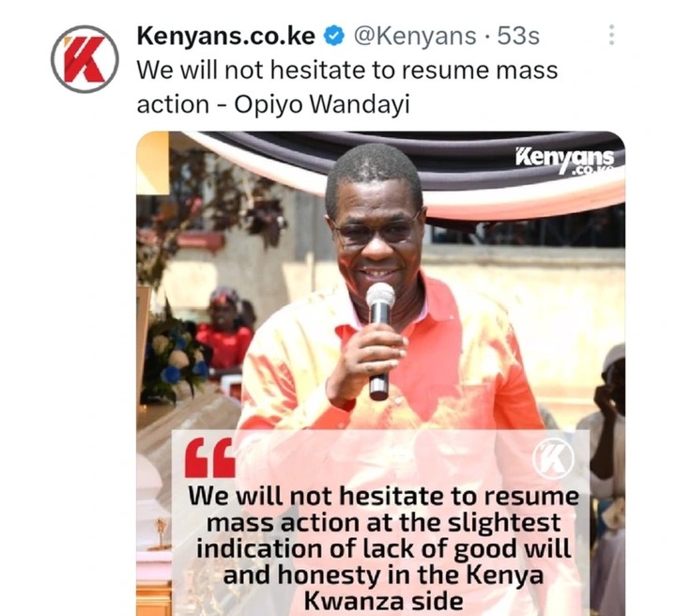Click the name Opiyo Wandayi in tweet text
This screenshot has height=616, width=676.
click(322, 104)
